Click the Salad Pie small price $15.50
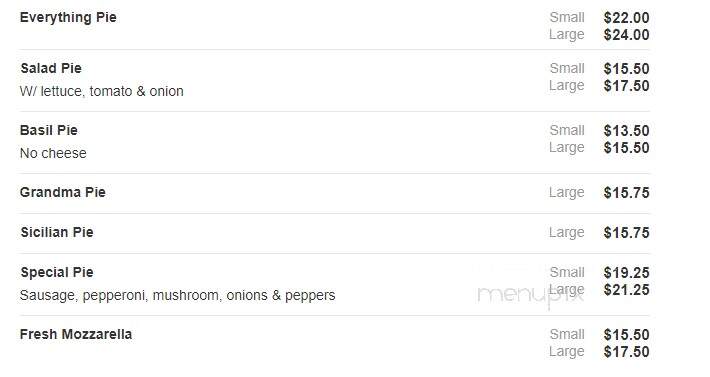Image resolution: width=710 pixels, height=377 pixels. pos(626,69)
